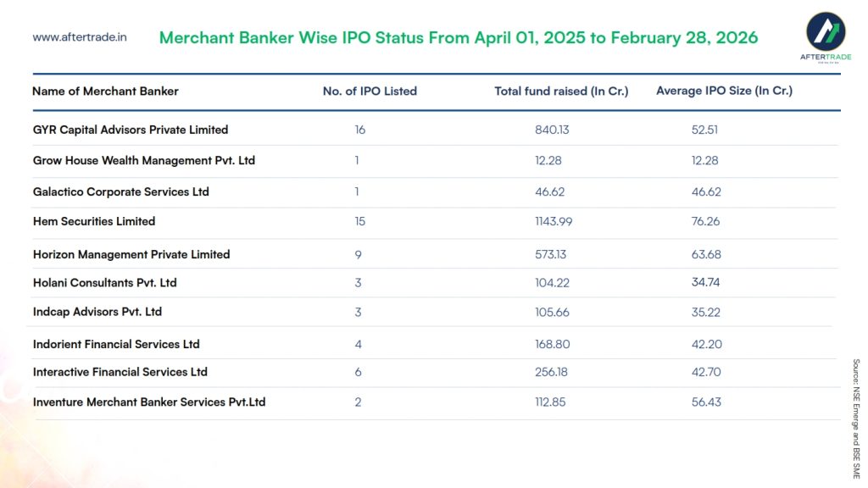Click the Total fund raised column header
Viewport: 868px width, 488px height.
click(561, 91)
